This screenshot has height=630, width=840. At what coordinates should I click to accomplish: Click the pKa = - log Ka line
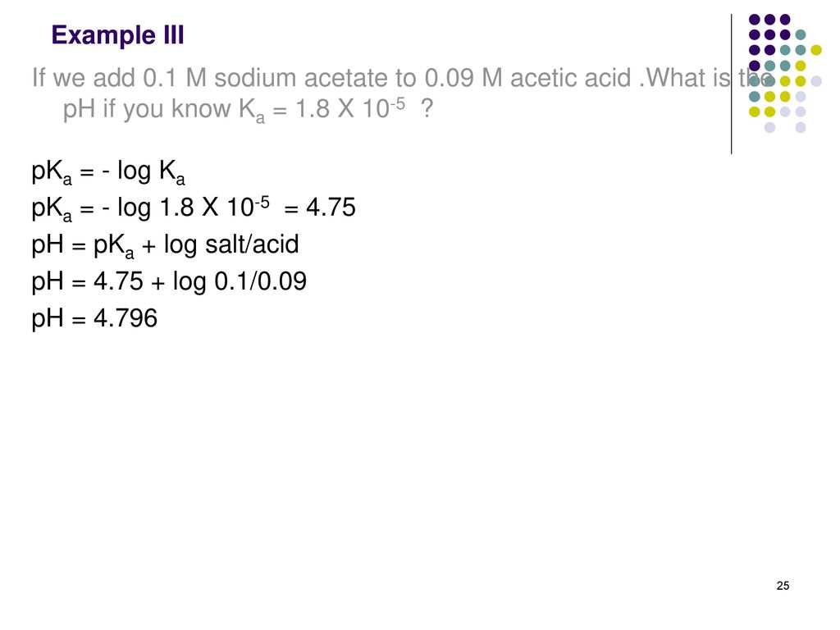coord(108,172)
